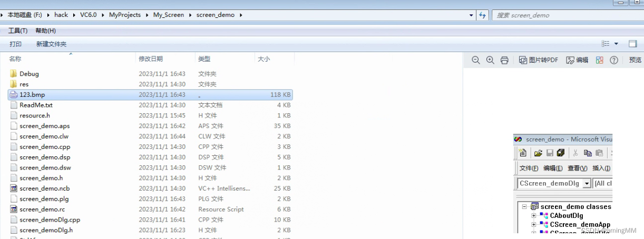Open the 文件(F) menu in Visual Studio preview
This screenshot has height=239, width=644.
[x=529, y=168]
